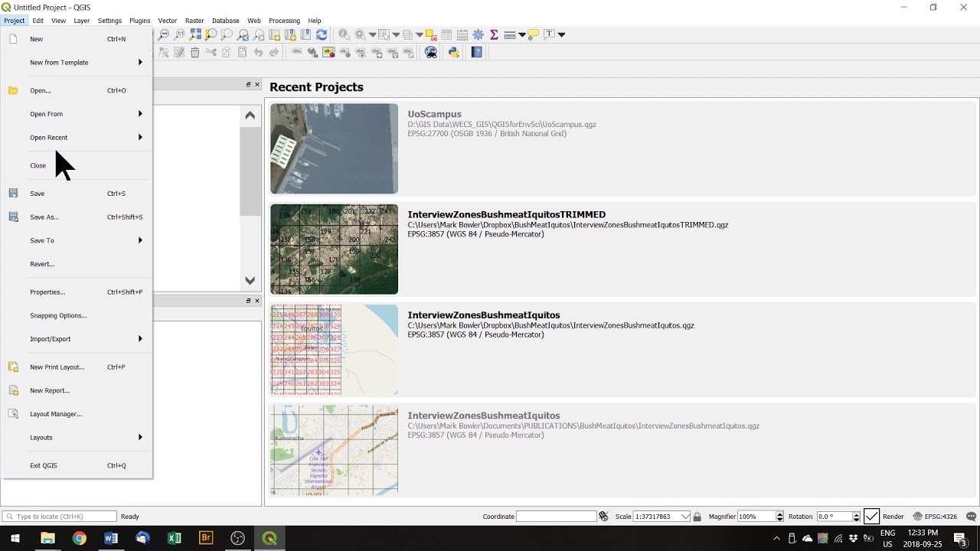Open the Plugins menu

pos(139,21)
